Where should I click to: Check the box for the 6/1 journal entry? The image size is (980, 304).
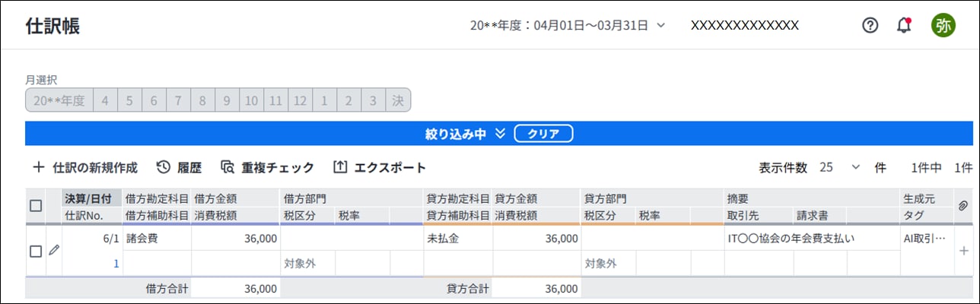point(35,252)
